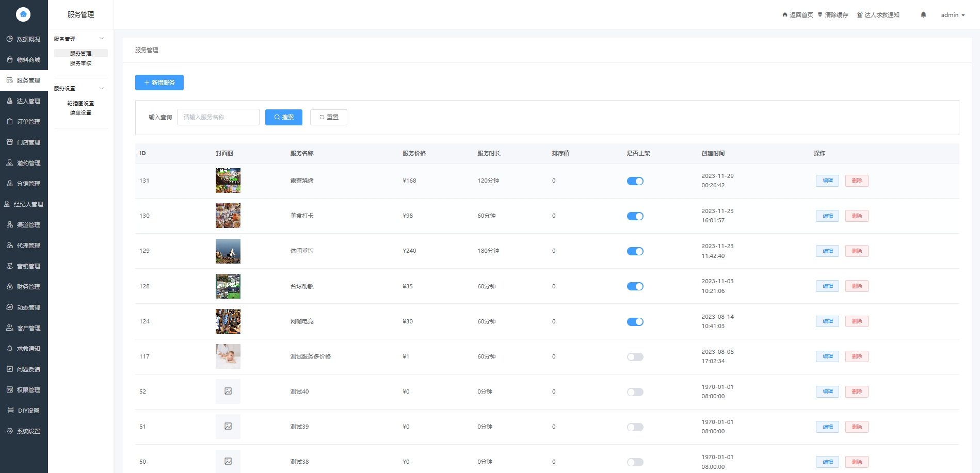Toggle 是否上架 switch for 休闲垂钓
Screen dimensions: 980x473
tap(635, 251)
